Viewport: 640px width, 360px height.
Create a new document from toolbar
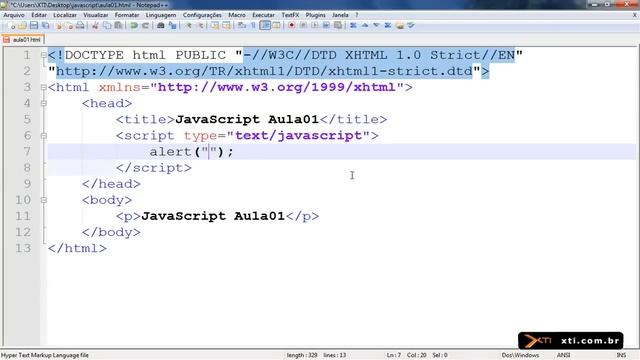11,25
